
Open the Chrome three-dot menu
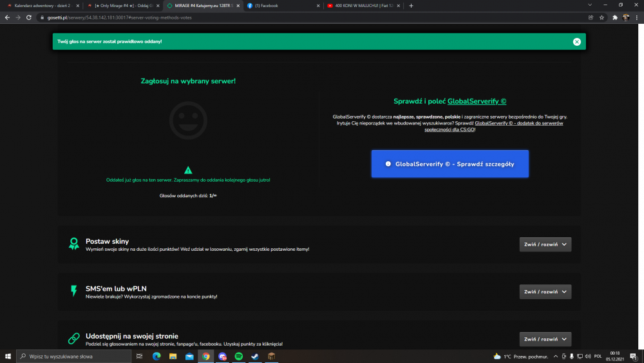click(637, 17)
